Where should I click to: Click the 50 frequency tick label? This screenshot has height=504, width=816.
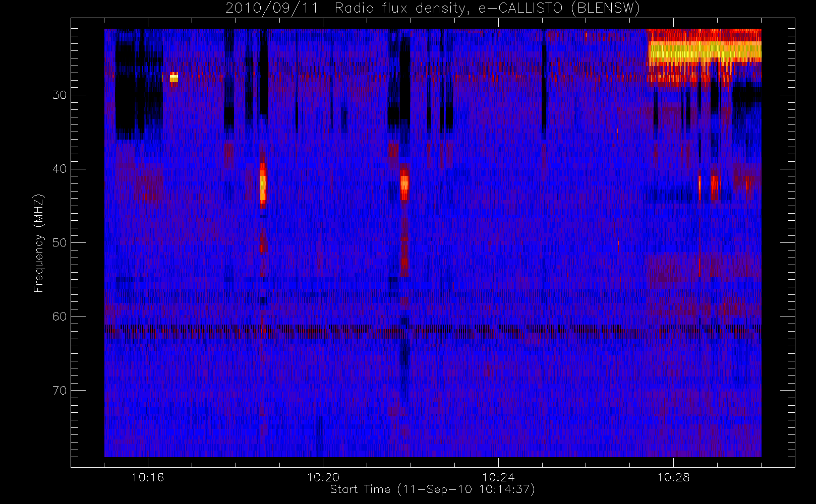(60, 243)
